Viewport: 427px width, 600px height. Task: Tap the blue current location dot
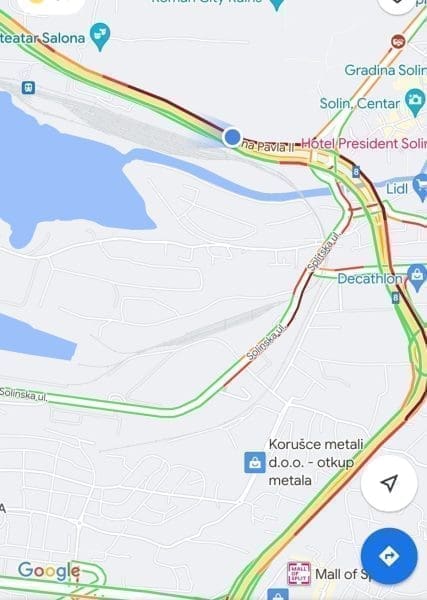pos(232,137)
